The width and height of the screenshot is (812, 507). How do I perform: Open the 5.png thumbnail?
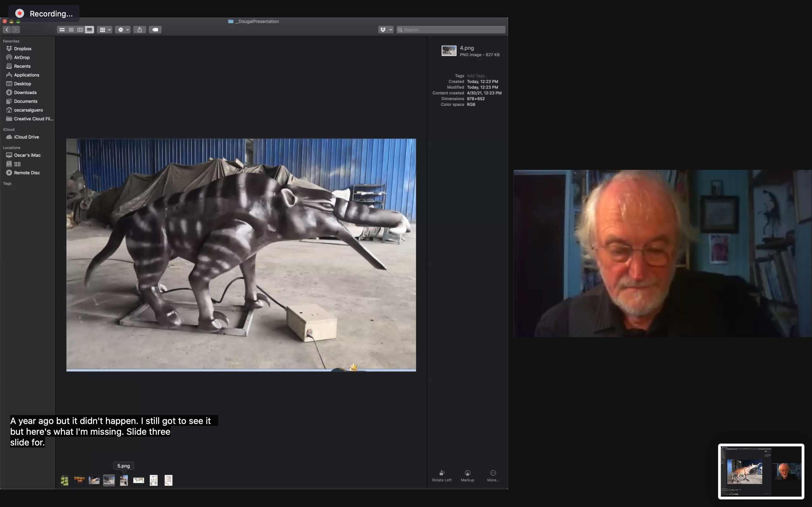(123, 480)
